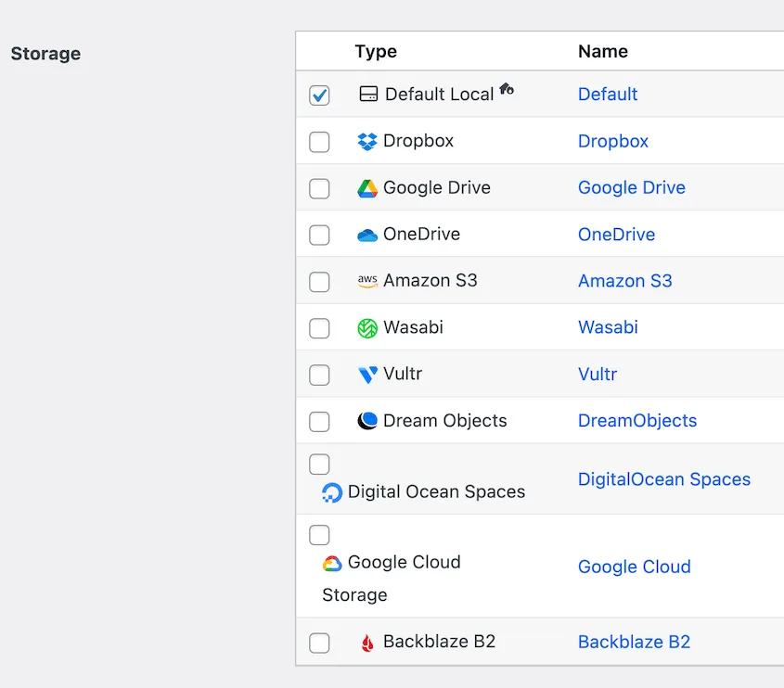Uncheck the Default Local storage checkbox
Image resolution: width=784 pixels, height=688 pixels.
[x=319, y=95]
